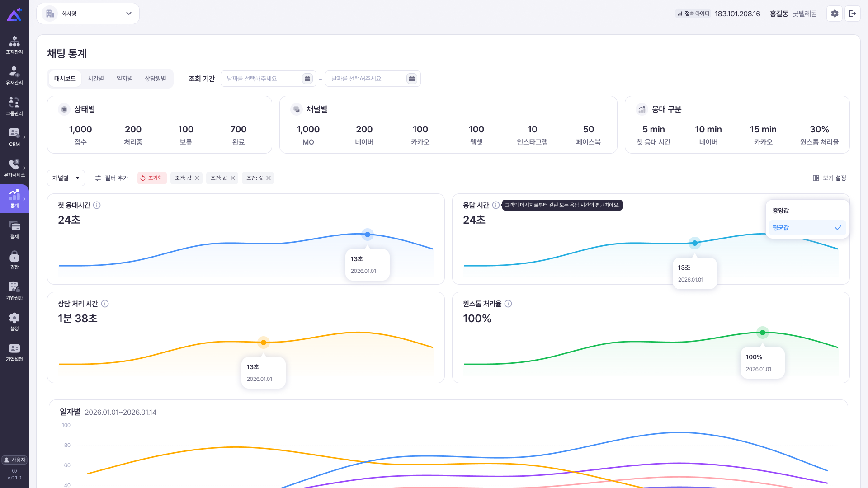Click settings gear icon in top bar
868x488 pixels.
[x=835, y=14]
